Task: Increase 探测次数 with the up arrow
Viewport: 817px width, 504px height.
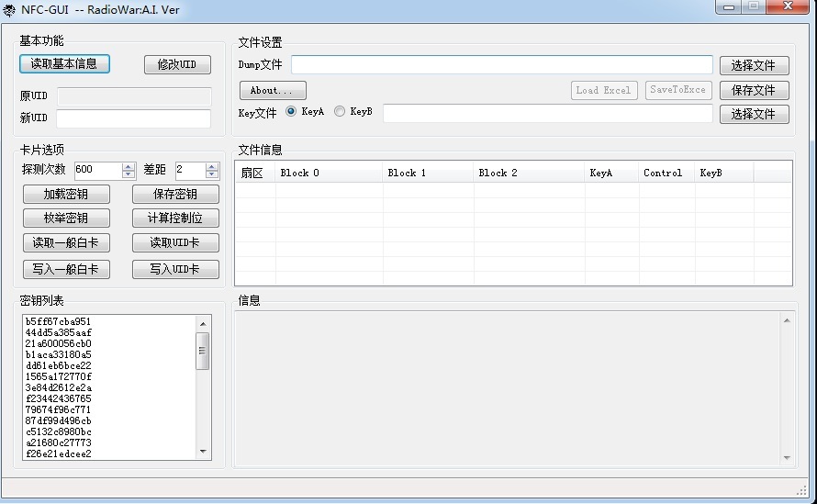Action: tap(129, 166)
